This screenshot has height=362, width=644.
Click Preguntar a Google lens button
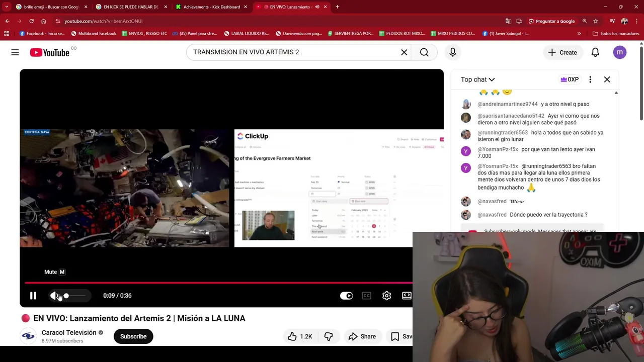pyautogui.click(x=551, y=21)
